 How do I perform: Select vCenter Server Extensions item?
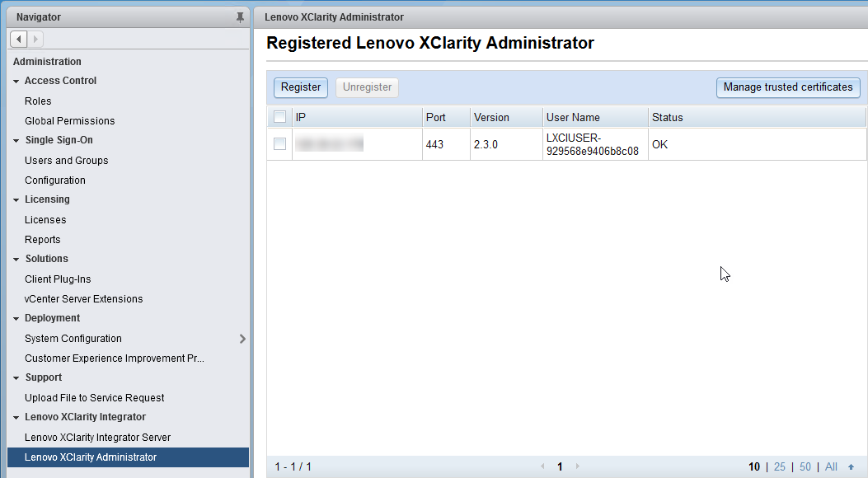(83, 299)
